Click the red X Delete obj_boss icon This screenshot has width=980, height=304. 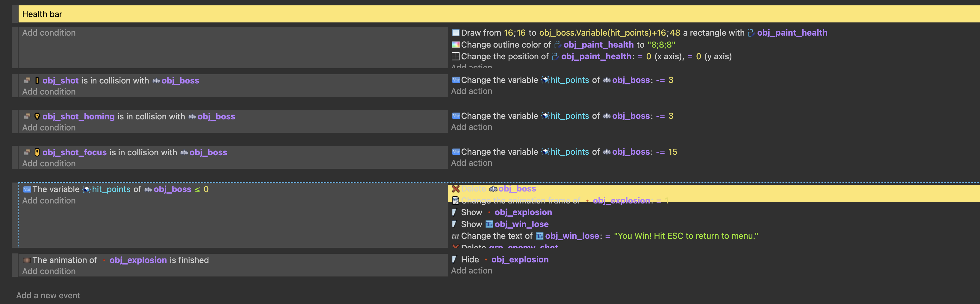455,189
